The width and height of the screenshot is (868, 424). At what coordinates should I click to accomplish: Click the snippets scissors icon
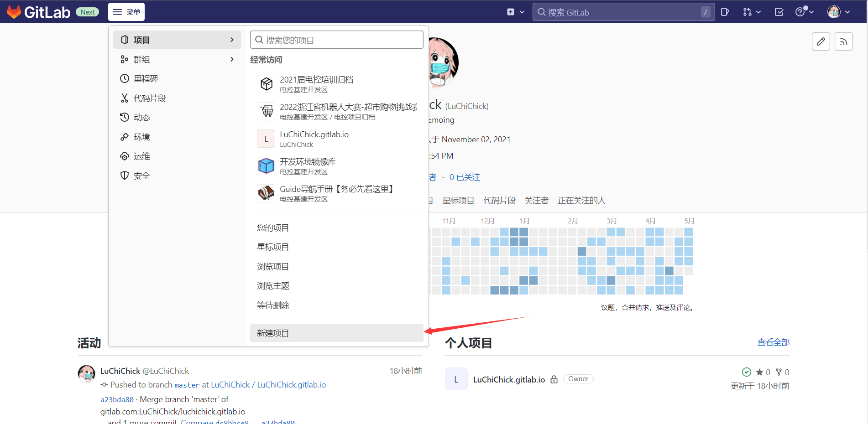click(124, 98)
